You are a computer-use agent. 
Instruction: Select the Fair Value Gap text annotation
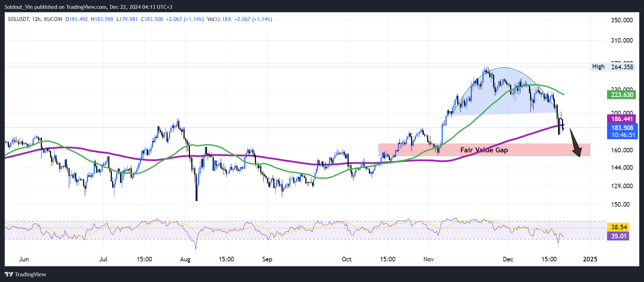click(x=484, y=150)
